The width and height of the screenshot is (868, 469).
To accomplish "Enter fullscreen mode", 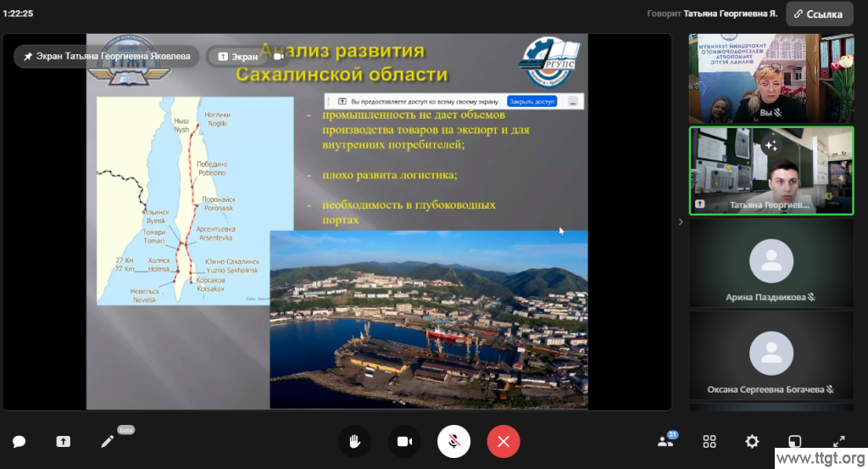I will click(838, 442).
